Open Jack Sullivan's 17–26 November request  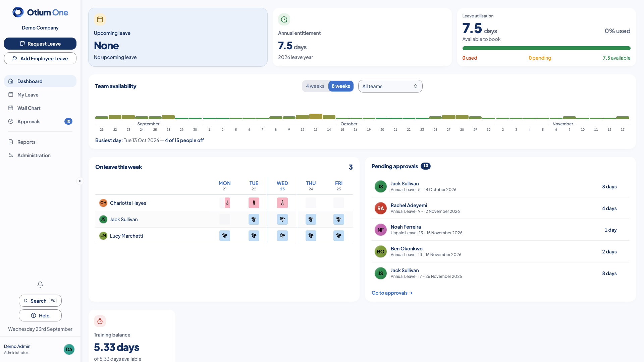pyautogui.click(x=500, y=273)
